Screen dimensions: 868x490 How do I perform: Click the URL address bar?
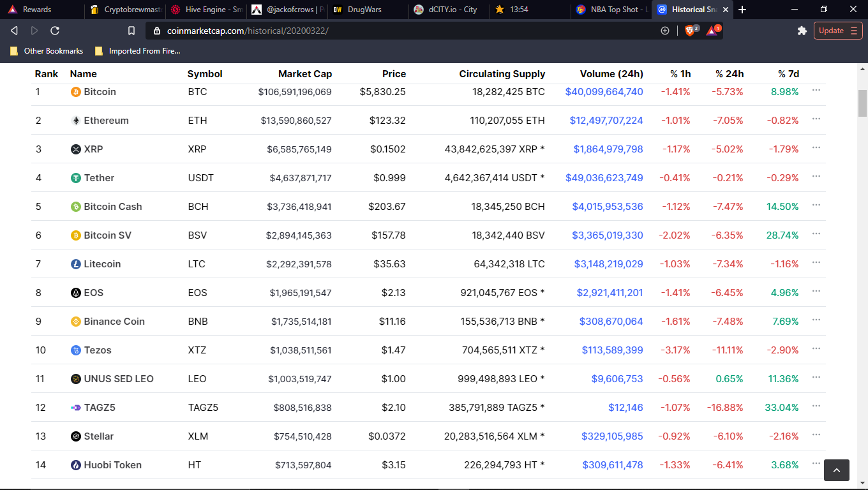click(x=408, y=31)
